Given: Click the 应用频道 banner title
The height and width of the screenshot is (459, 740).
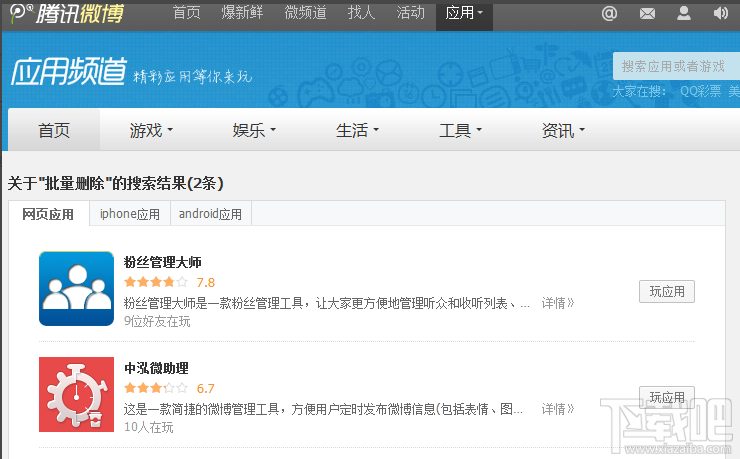Looking at the screenshot, I should [x=69, y=72].
